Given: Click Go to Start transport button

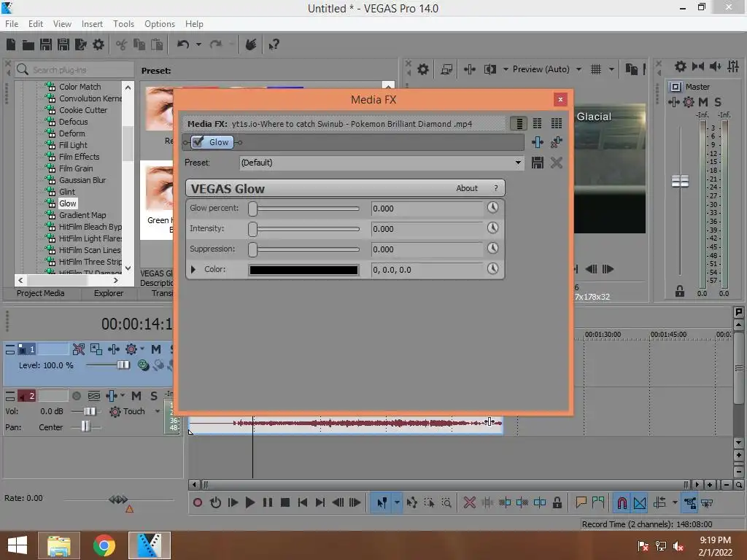Looking at the screenshot, I should coord(302,502).
